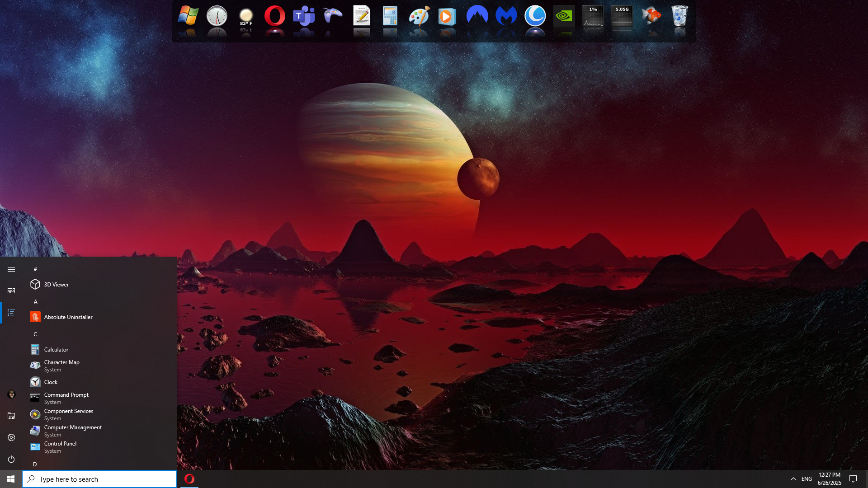Image resolution: width=868 pixels, height=488 pixels.
Task: Open Component Services from the app list
Action: tap(99, 414)
